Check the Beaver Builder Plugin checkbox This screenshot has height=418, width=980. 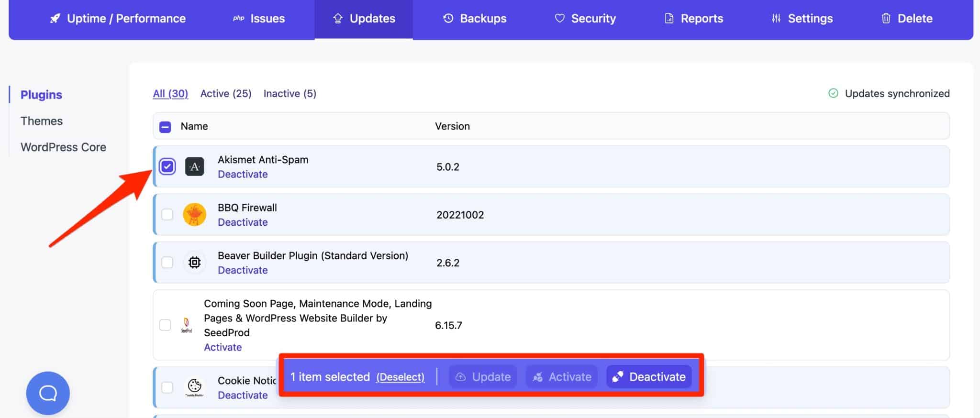[167, 262]
